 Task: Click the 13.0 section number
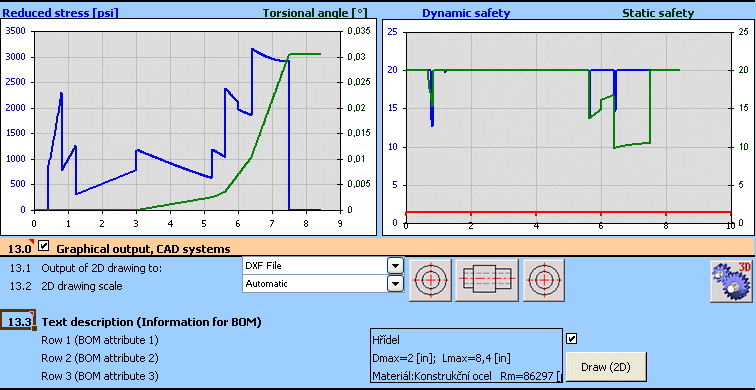coord(19,249)
